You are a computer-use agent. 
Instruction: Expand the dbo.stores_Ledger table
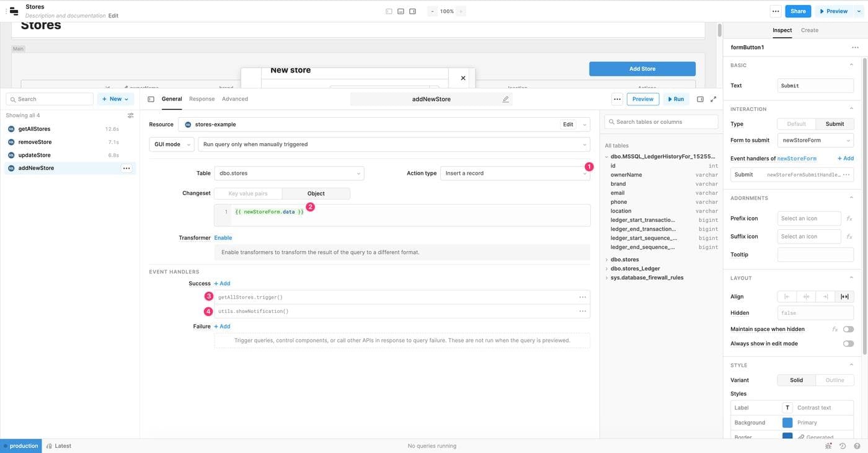[607, 269]
